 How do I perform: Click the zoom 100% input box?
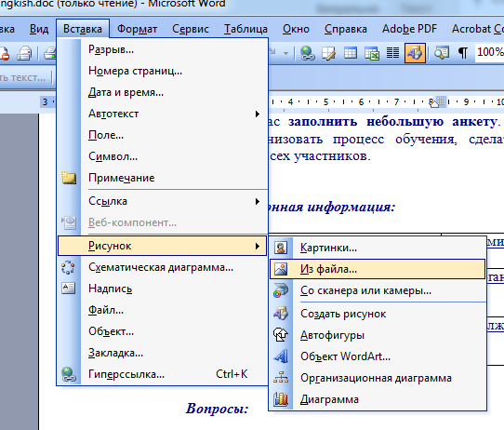coord(489,52)
